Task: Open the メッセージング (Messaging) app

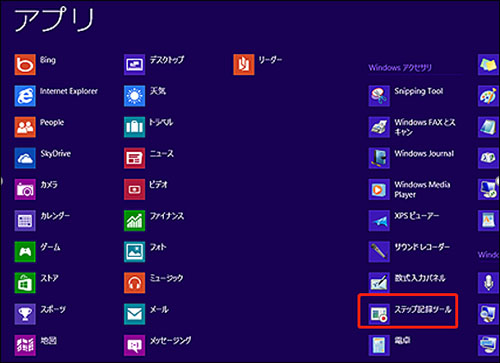Action: tap(134, 345)
